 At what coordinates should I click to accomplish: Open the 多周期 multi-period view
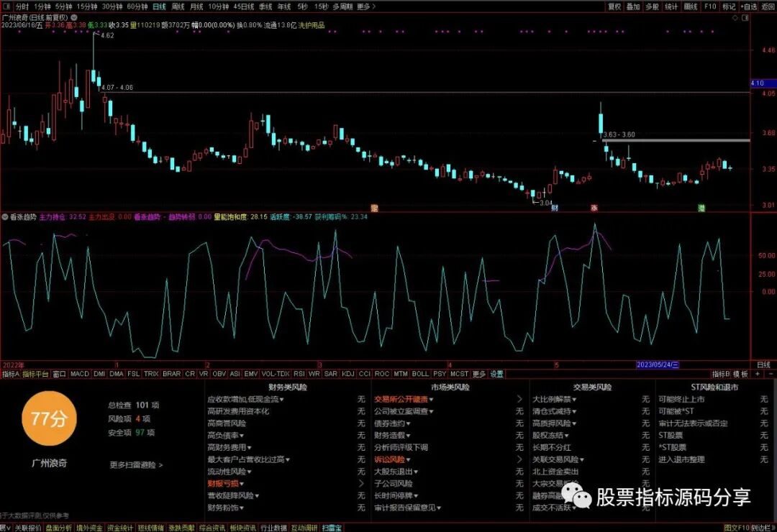(x=343, y=6)
